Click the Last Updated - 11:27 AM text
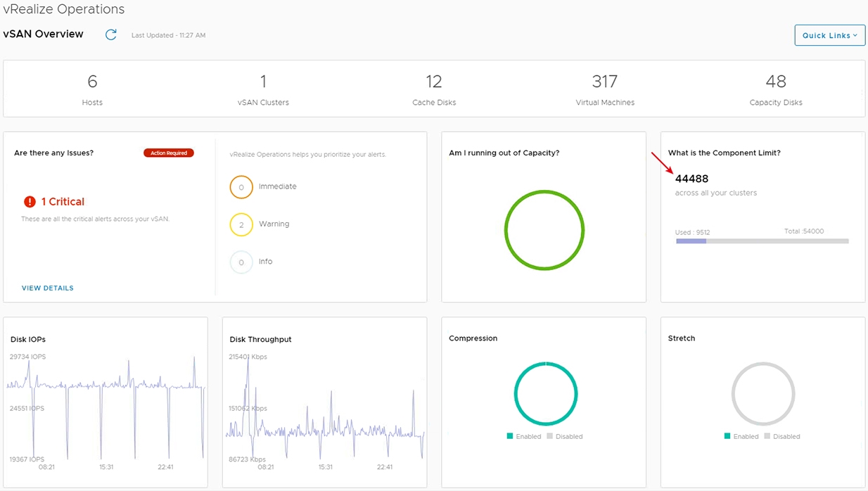The width and height of the screenshot is (868, 491). (168, 35)
